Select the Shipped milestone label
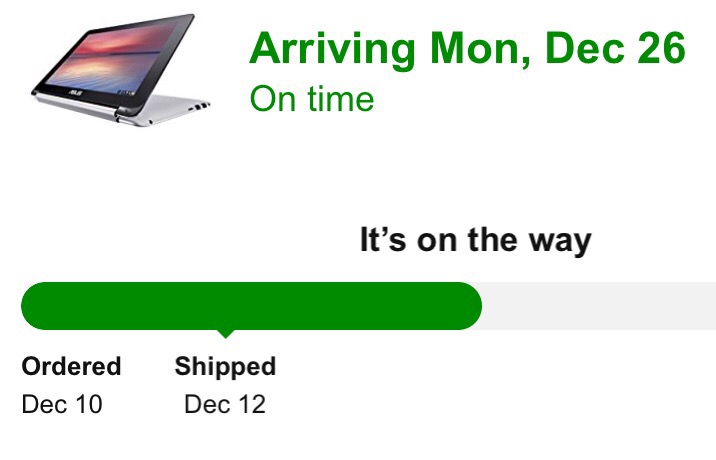This screenshot has height=460, width=716. pos(225,366)
